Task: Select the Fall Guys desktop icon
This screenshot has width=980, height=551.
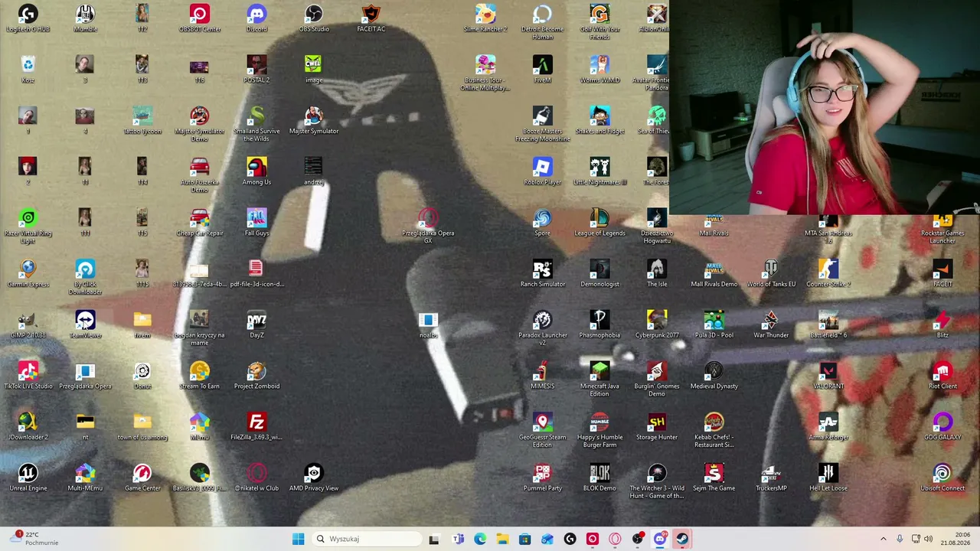Action: tap(256, 223)
